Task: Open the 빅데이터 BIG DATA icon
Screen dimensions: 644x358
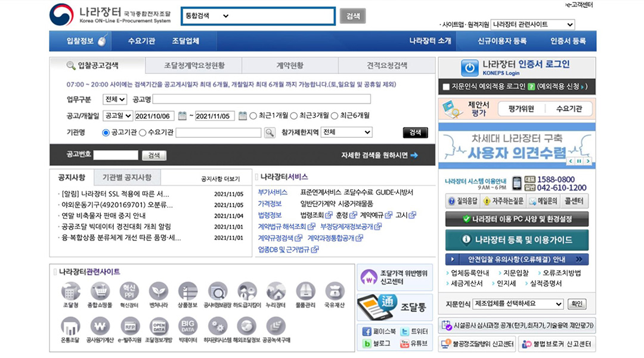Action: tap(188, 326)
